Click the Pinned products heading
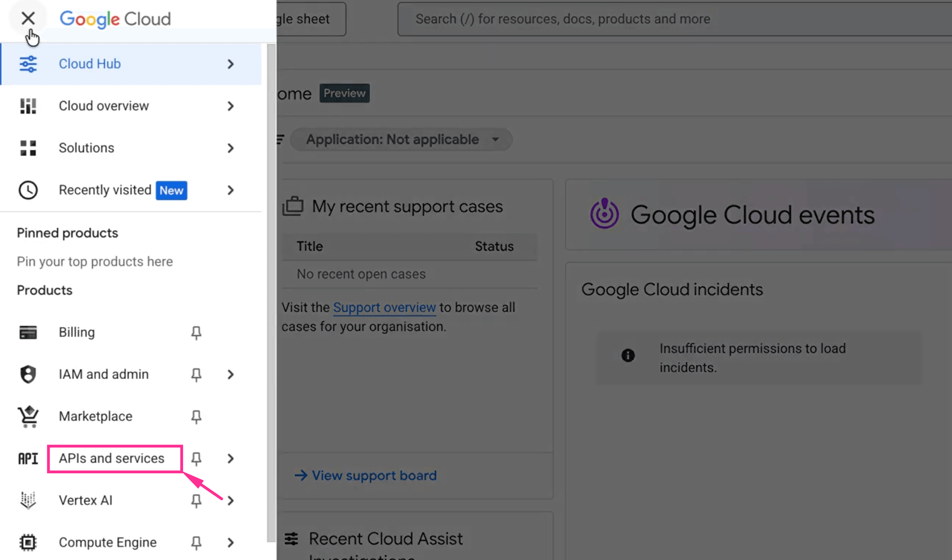The image size is (952, 560). pyautogui.click(x=67, y=233)
